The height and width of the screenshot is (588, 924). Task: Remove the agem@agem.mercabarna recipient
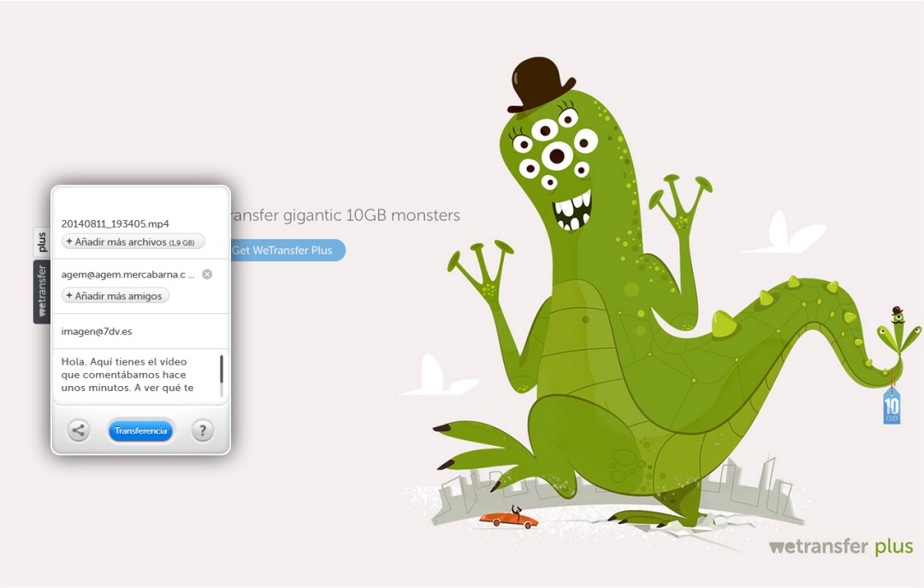207,274
